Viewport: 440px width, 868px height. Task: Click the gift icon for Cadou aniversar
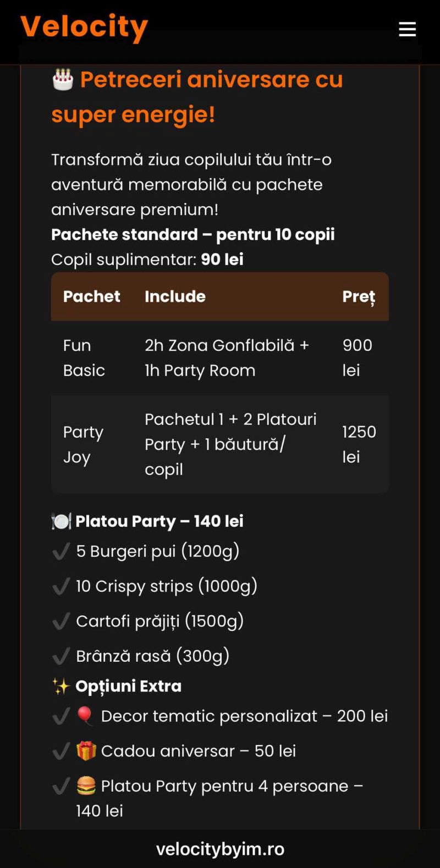coord(86,751)
